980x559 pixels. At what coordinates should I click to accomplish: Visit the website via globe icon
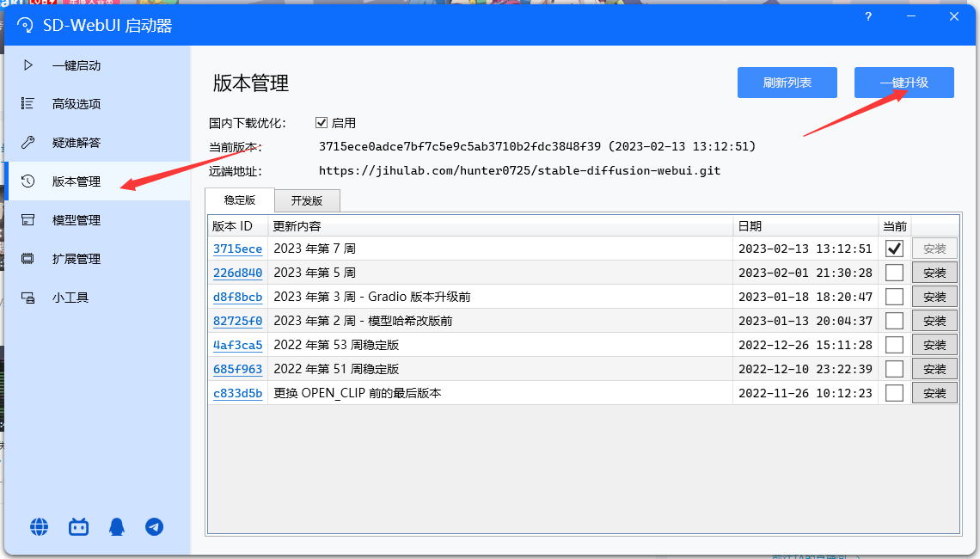click(39, 526)
